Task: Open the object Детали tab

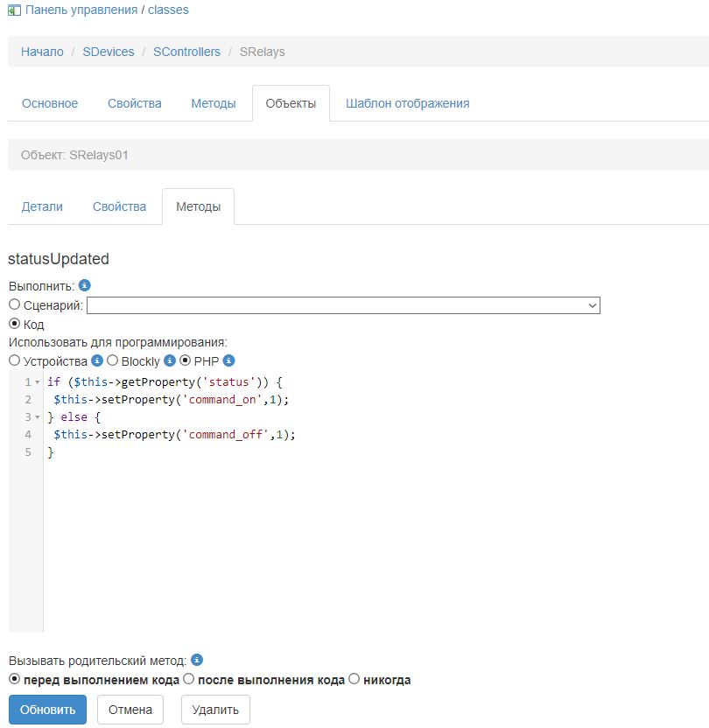Action: [42, 206]
